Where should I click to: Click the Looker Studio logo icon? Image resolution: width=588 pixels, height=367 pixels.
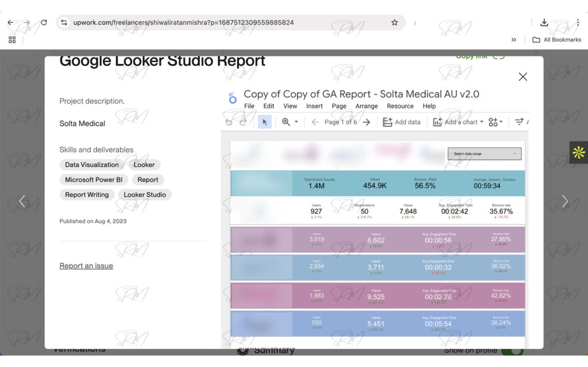click(x=233, y=98)
